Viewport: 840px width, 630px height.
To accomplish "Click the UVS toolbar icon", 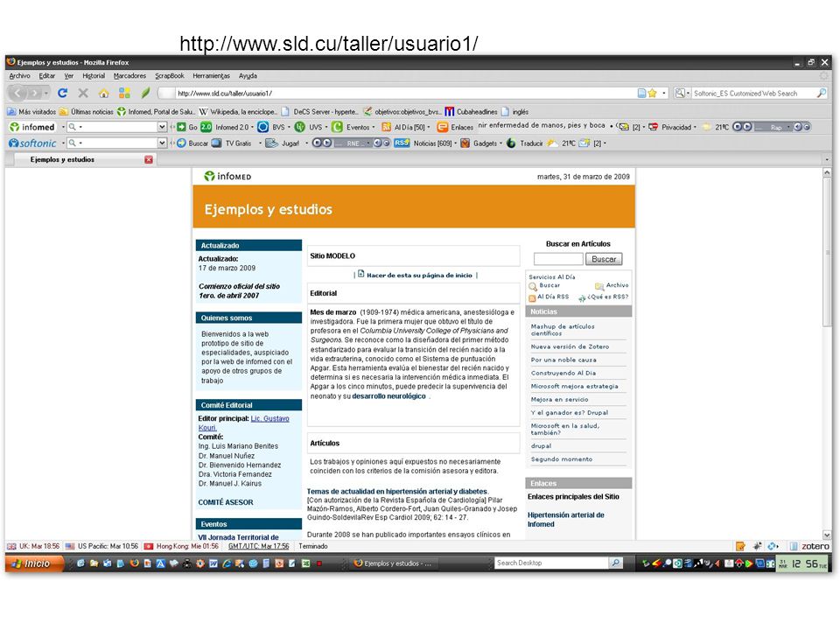I will click(x=300, y=127).
